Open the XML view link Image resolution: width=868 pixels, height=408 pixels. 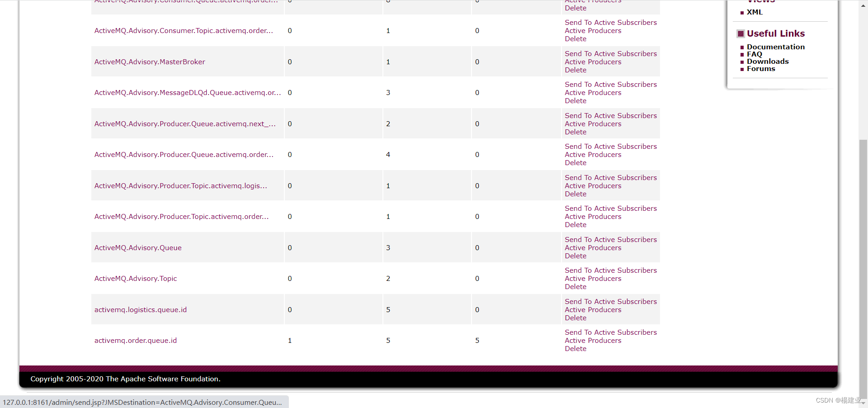pyautogui.click(x=755, y=12)
